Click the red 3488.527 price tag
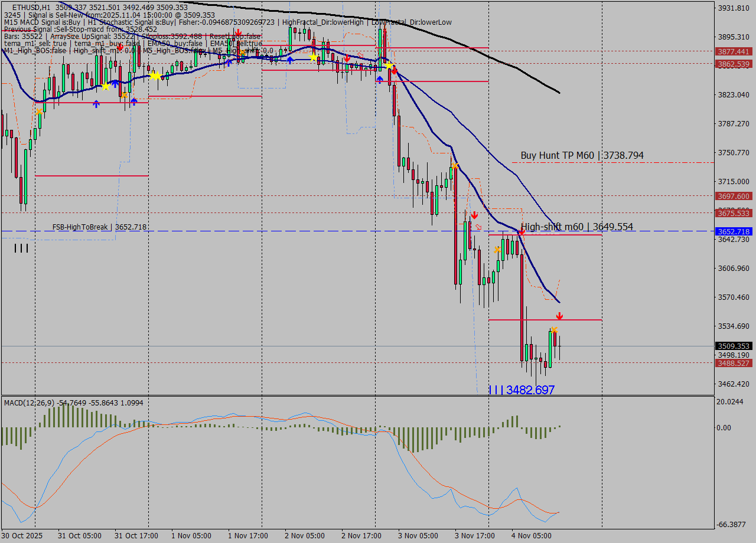Screen dimensions: 756x543 click(x=733, y=363)
